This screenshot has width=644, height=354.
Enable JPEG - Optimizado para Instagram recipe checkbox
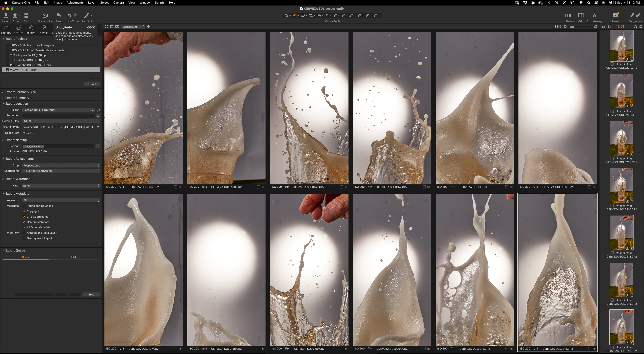8,45
